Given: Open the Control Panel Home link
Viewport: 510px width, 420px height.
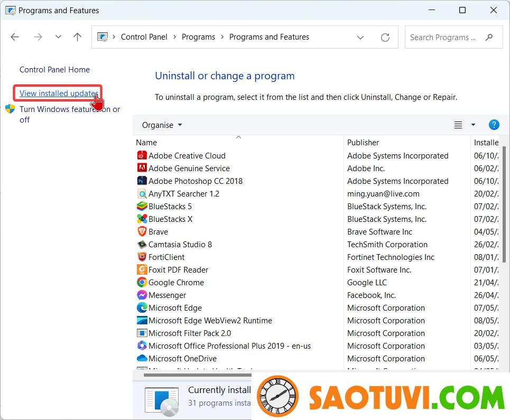Looking at the screenshot, I should 54,70.
